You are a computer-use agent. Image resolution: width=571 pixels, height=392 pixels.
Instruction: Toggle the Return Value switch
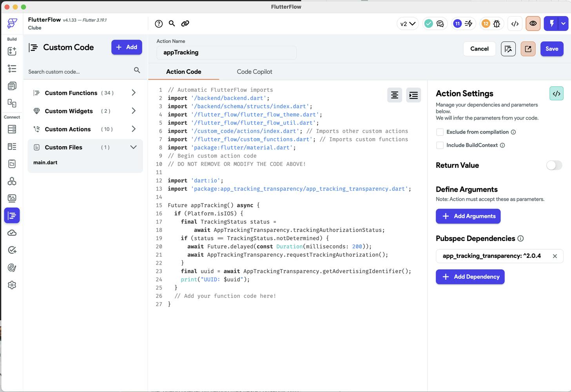coord(554,165)
